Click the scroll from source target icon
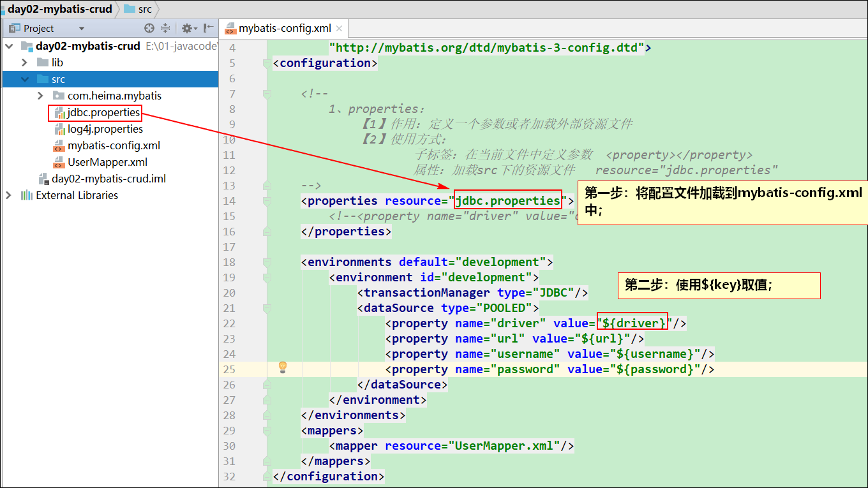This screenshot has width=868, height=488. tap(149, 28)
